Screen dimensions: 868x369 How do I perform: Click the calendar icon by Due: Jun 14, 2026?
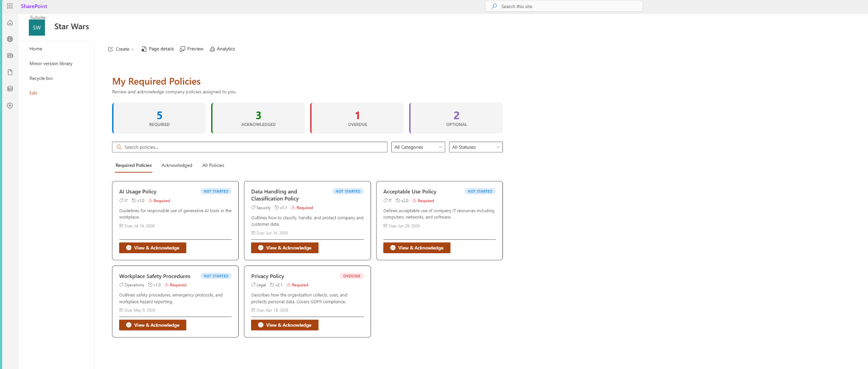point(253,233)
